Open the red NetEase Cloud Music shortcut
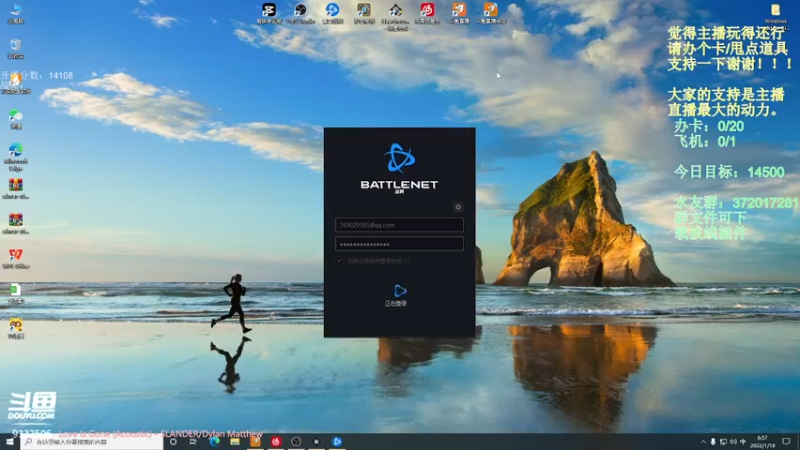Viewport: 800px width, 450px height. [x=427, y=13]
